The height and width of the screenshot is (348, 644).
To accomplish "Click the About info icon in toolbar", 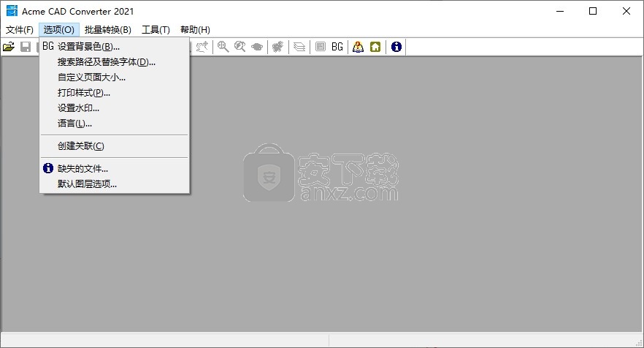I will tap(396, 47).
